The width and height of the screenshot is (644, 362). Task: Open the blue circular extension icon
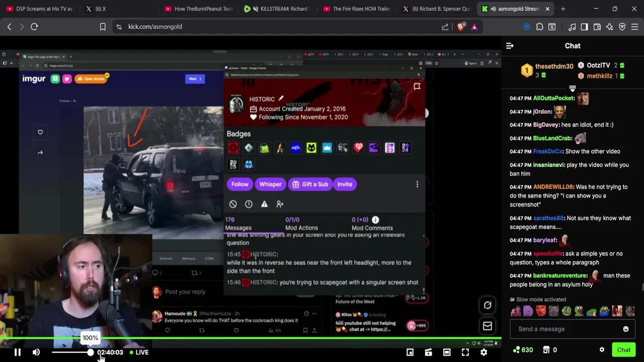click(x=527, y=27)
